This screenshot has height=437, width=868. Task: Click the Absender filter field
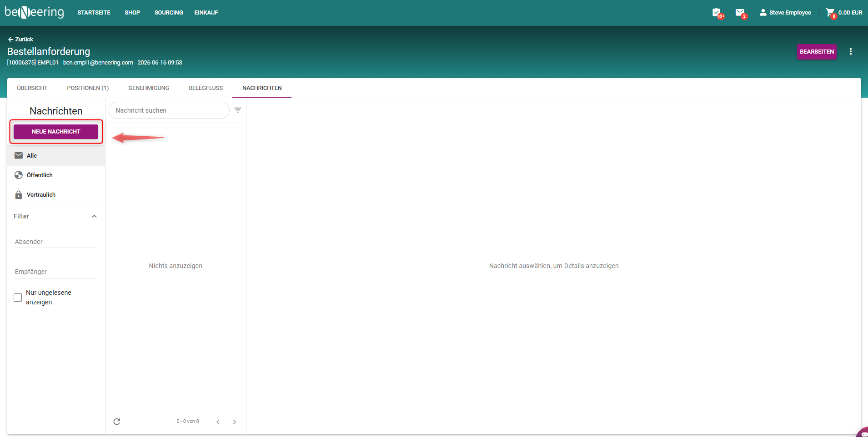[x=56, y=242]
